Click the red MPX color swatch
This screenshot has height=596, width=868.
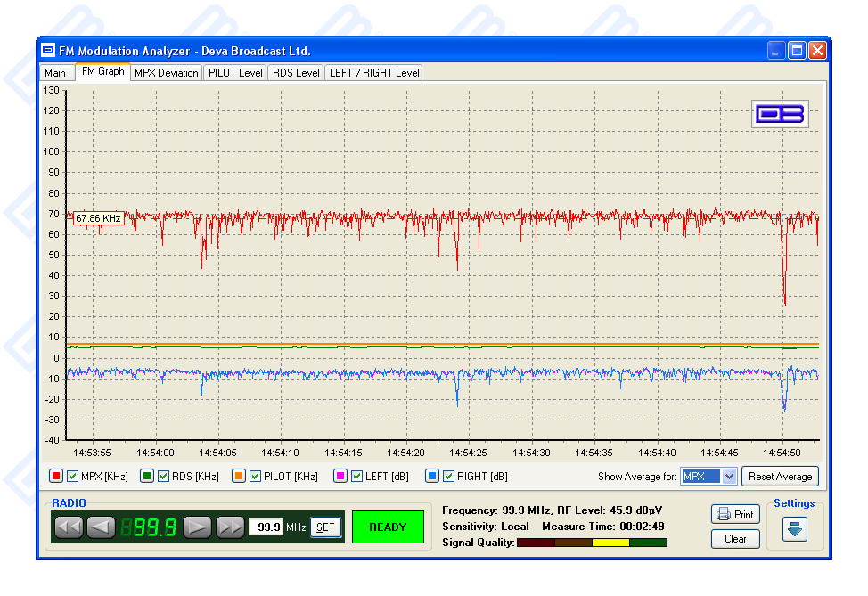[x=55, y=477]
